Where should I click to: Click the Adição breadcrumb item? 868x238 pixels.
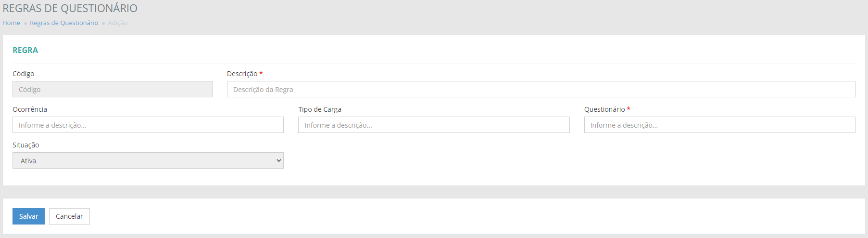click(x=117, y=23)
